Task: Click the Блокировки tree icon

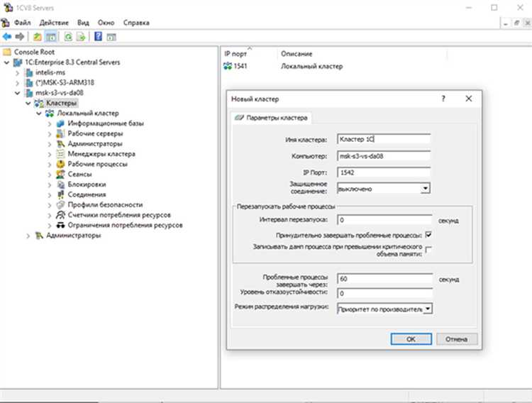Action: (61, 184)
